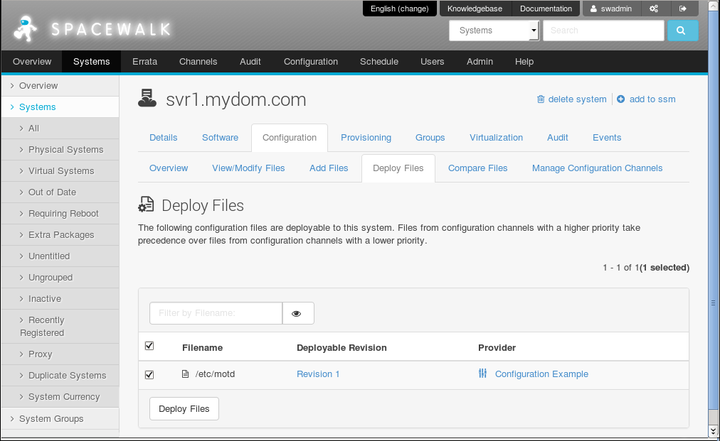Viewport: 720px width, 441px height.
Task: Open the Configuration top menu
Action: click(310, 62)
